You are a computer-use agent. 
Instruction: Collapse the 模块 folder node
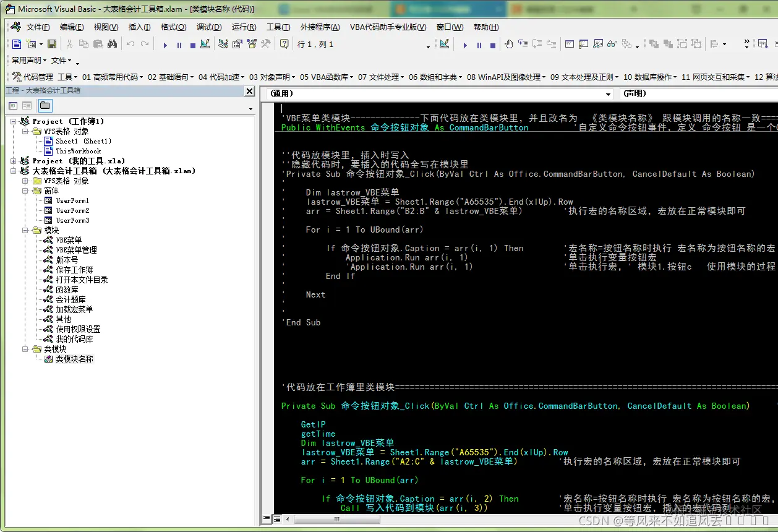point(25,230)
